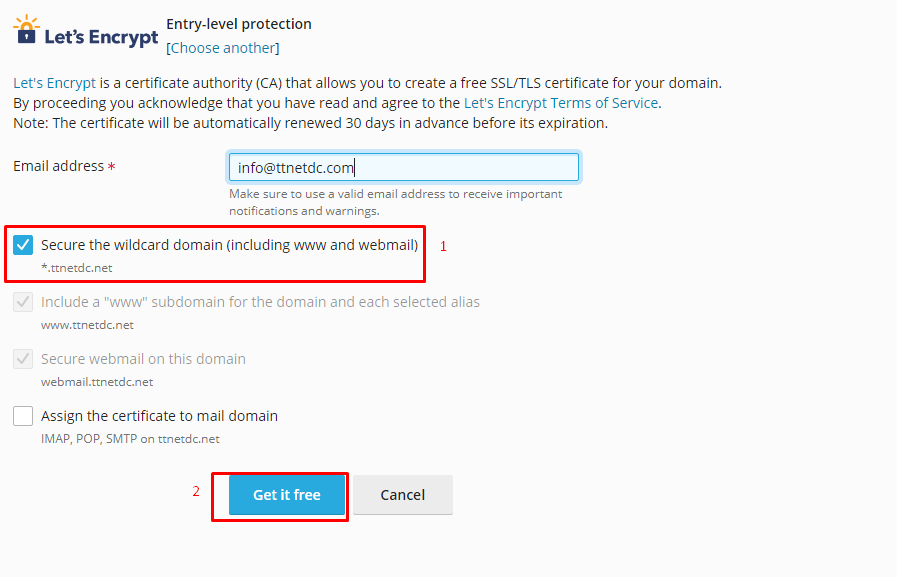Click the Entry-level protection heading

pos(239,24)
